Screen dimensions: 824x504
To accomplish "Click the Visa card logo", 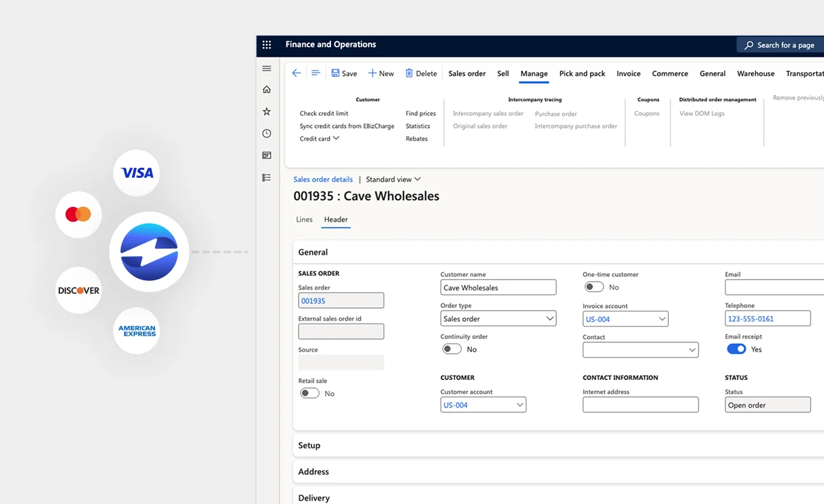I will coord(137,173).
